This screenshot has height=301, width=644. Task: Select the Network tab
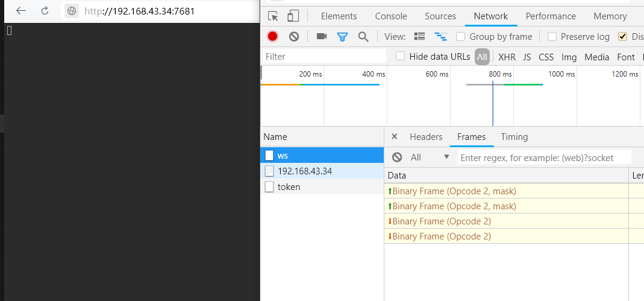[491, 16]
